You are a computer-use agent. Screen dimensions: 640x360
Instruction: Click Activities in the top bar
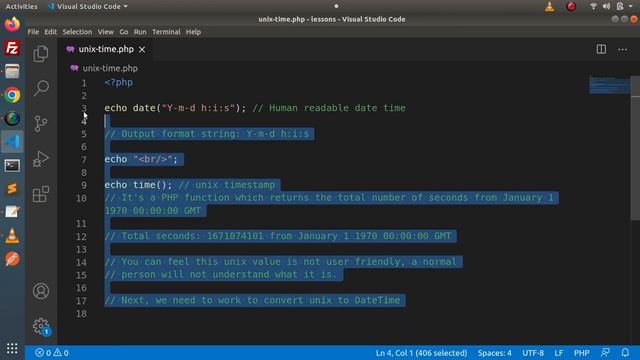point(21,7)
